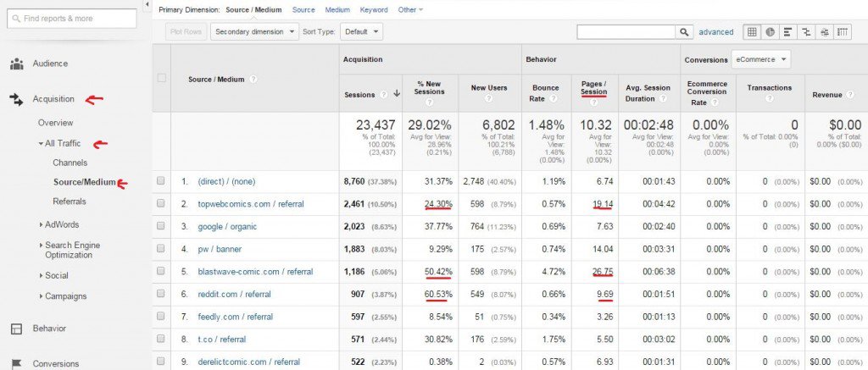This screenshot has width=868, height=370.
Task: Click the search magnifier button
Action: coord(684,32)
